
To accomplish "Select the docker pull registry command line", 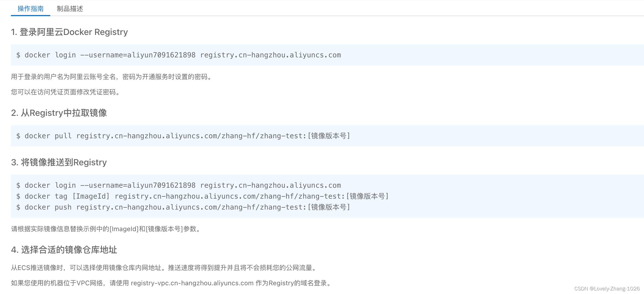I will point(183,136).
